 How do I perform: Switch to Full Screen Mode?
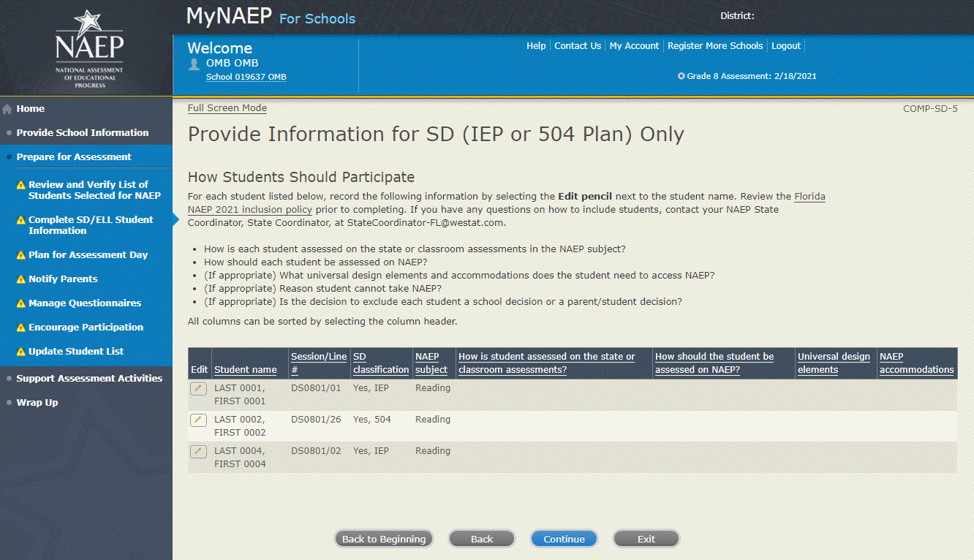coord(227,108)
